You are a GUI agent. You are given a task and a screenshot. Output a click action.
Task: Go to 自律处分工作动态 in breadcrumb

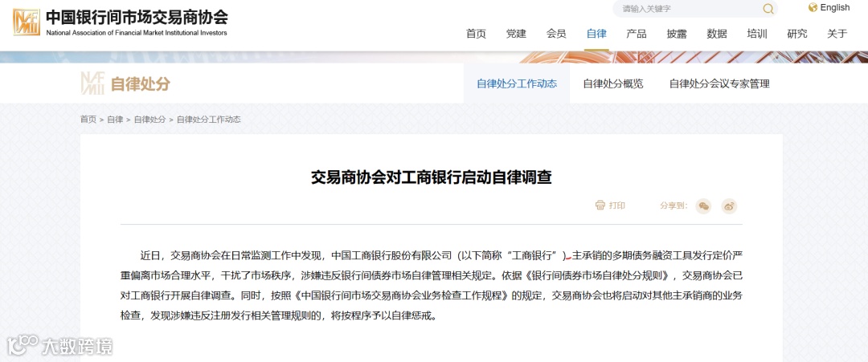click(209, 120)
